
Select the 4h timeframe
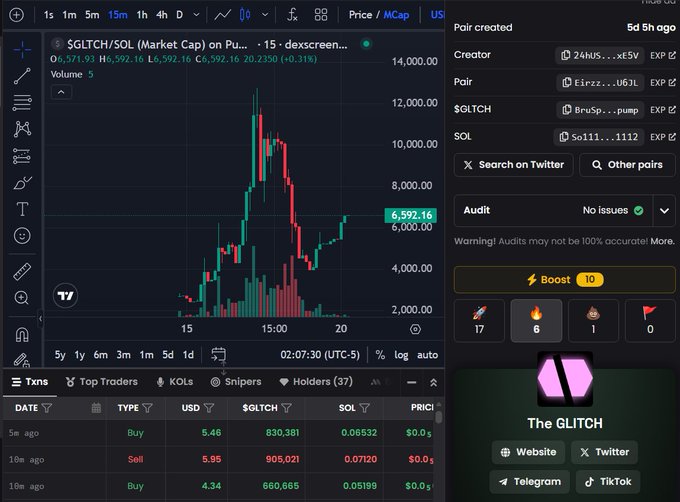(162, 15)
